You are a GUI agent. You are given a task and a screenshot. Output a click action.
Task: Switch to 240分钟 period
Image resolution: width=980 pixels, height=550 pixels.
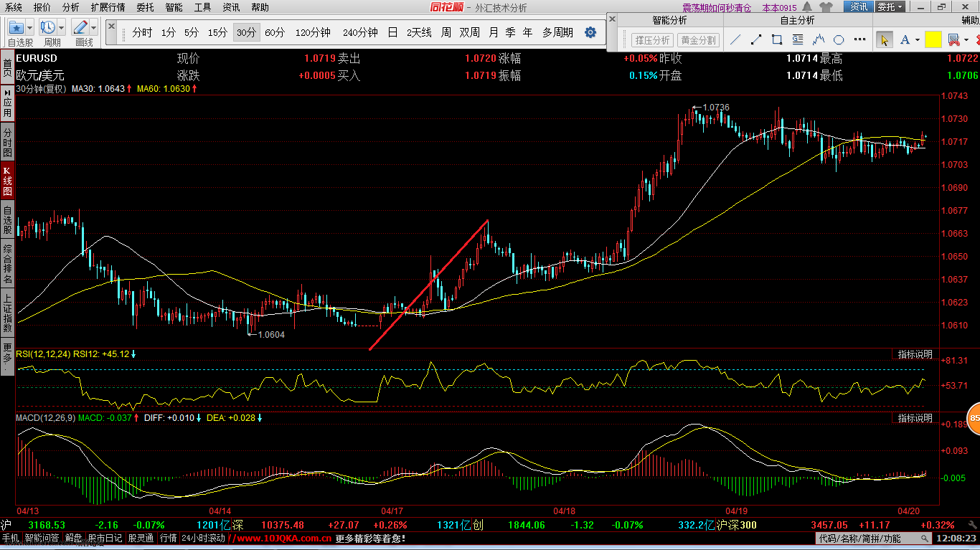(x=360, y=32)
